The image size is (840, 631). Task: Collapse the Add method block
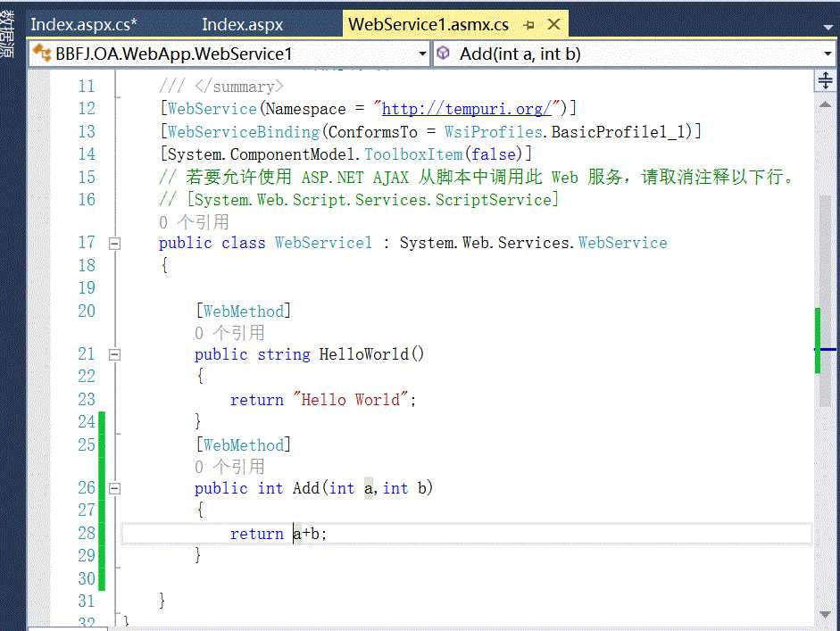click(x=114, y=488)
